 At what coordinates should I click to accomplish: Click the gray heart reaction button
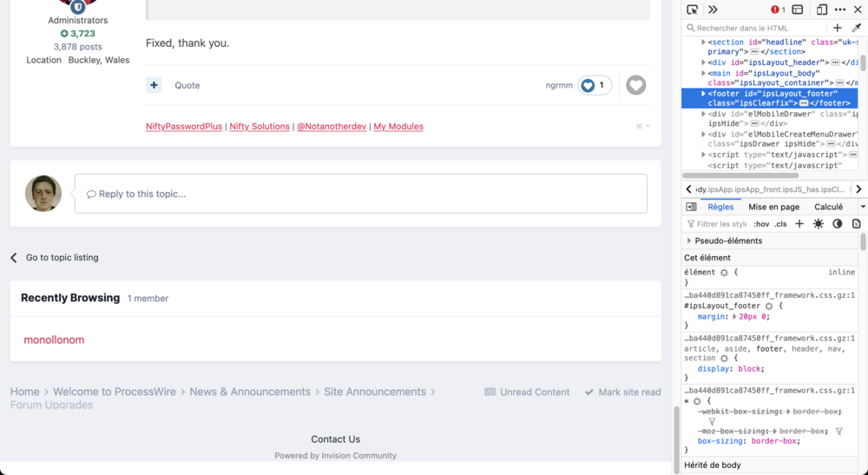636,85
